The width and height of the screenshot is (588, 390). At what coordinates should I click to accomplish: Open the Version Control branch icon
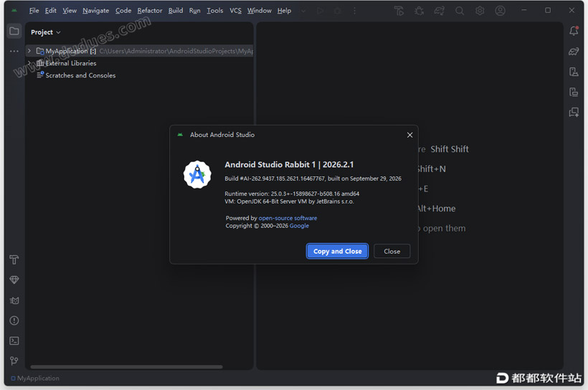click(x=14, y=361)
